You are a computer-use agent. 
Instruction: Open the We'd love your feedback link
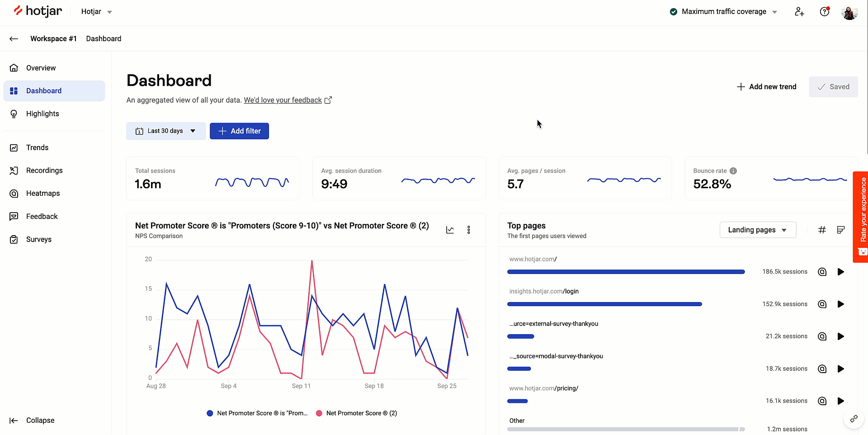[x=283, y=100]
